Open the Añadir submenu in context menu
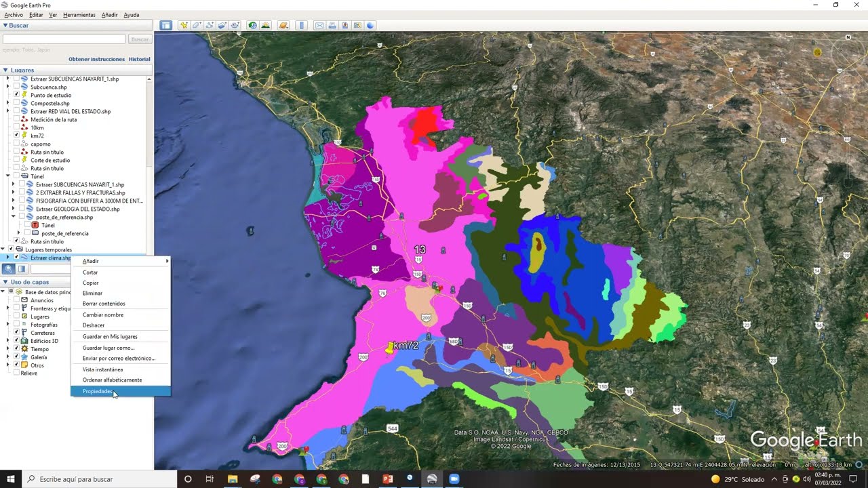The height and width of the screenshot is (488, 868). pos(121,261)
